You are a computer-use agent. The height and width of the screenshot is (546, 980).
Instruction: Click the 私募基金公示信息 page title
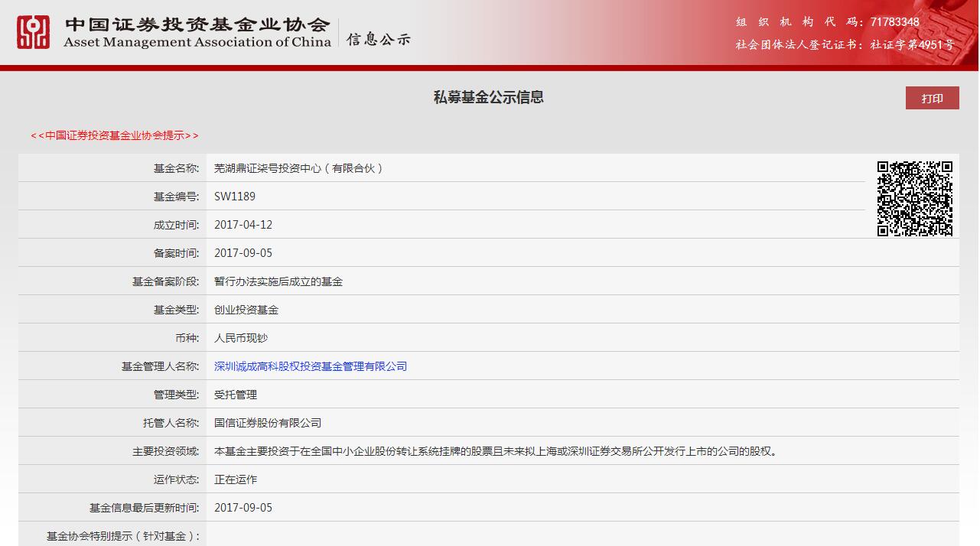tap(489, 97)
